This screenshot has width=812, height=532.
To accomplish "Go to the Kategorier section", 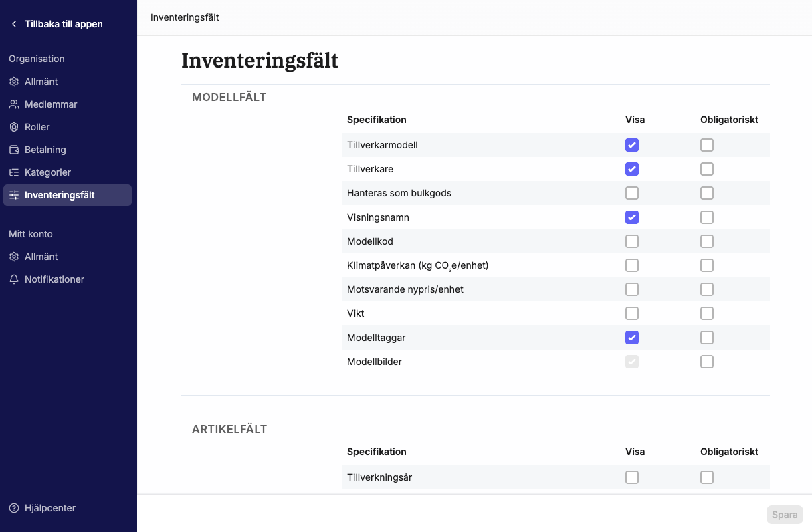I will click(47, 172).
